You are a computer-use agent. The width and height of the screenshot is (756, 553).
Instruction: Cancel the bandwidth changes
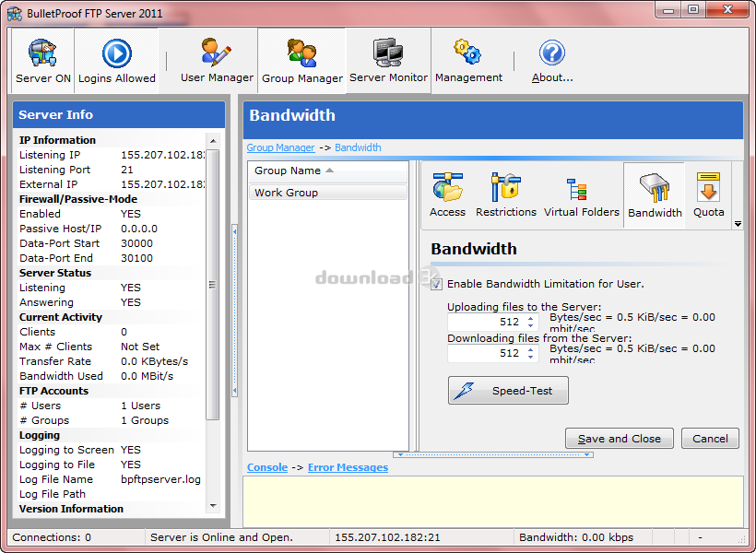click(710, 439)
